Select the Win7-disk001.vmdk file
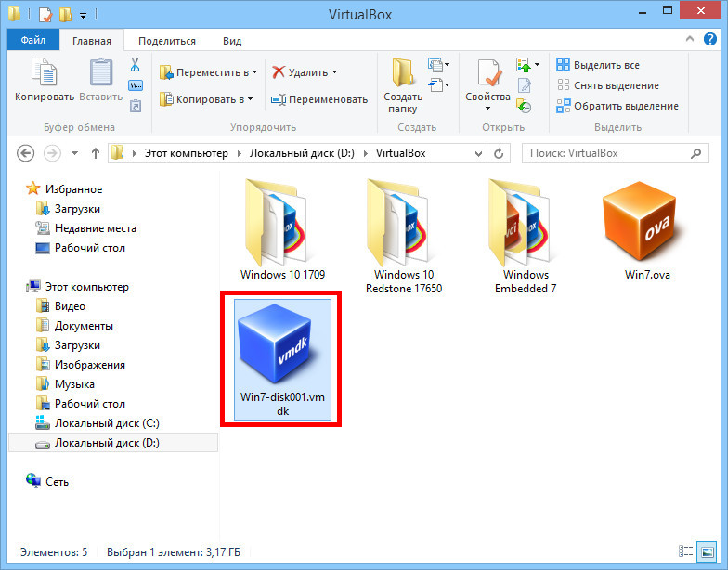This screenshot has width=728, height=570. 282,360
